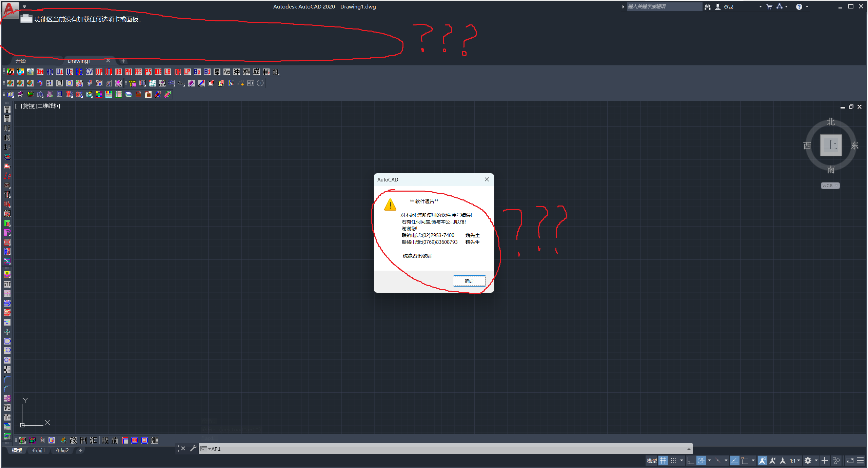
Task: Toggle isometric drafting in status bar
Action: 718,461
